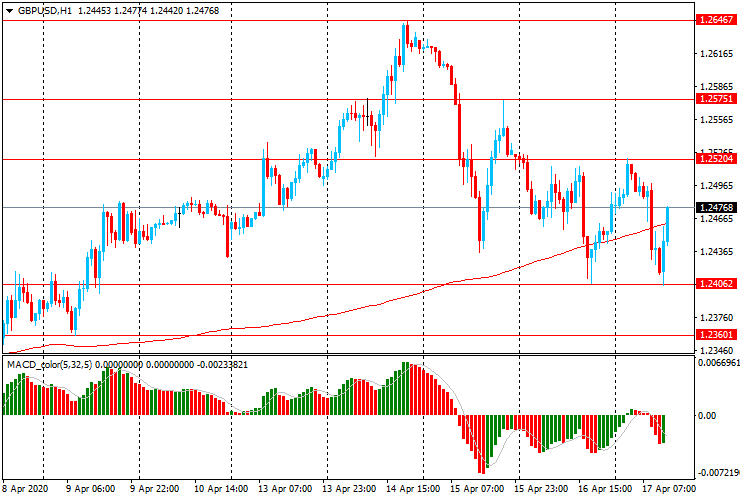740x500 pixels.
Task: Click the MACD scale value -0.007219
Action: pos(719,473)
